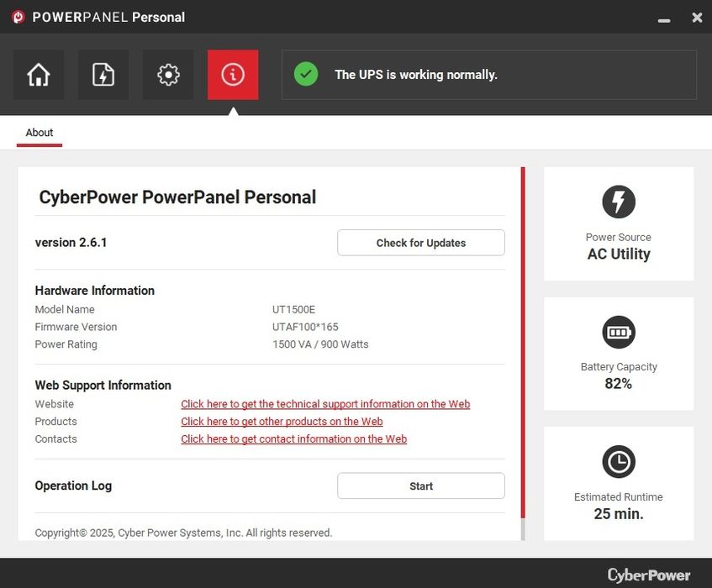
Task: Open contact information on the Web link
Action: (x=293, y=438)
